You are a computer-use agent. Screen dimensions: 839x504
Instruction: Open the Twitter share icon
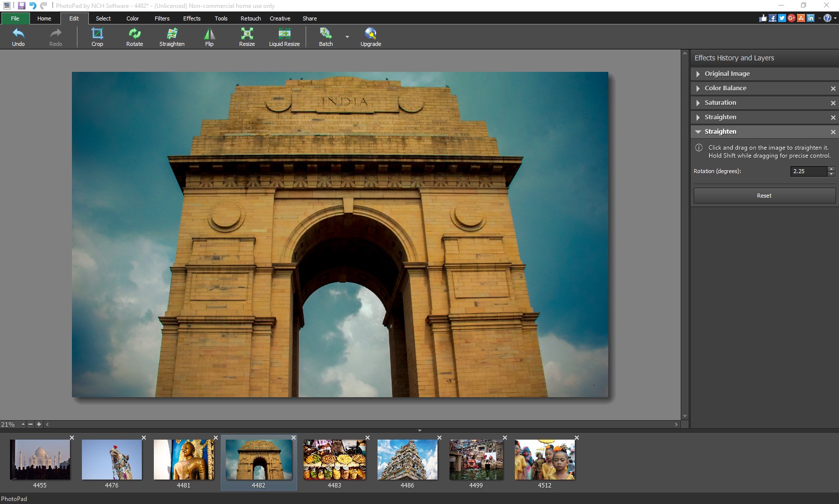(782, 18)
